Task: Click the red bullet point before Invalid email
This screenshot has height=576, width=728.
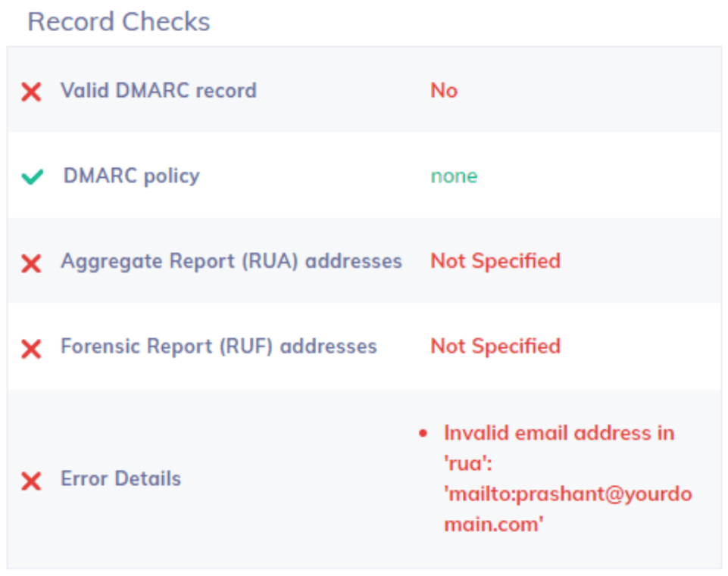Action: (423, 434)
